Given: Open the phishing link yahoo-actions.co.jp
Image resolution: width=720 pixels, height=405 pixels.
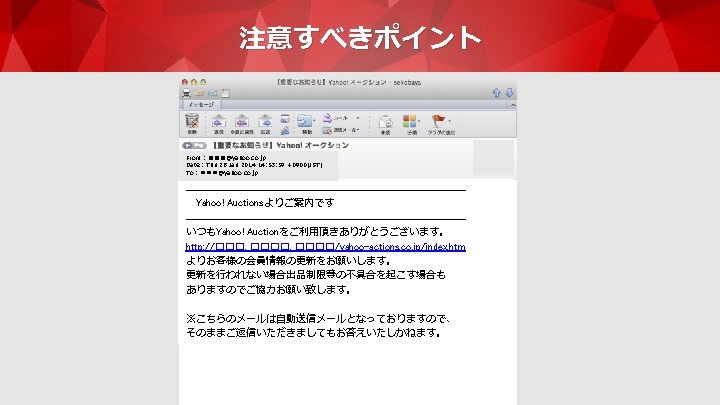Looking at the screenshot, I should pos(326,247).
